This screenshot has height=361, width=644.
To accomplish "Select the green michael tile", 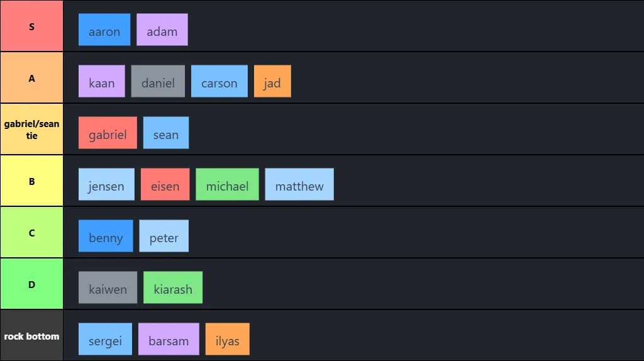I will (x=227, y=184).
